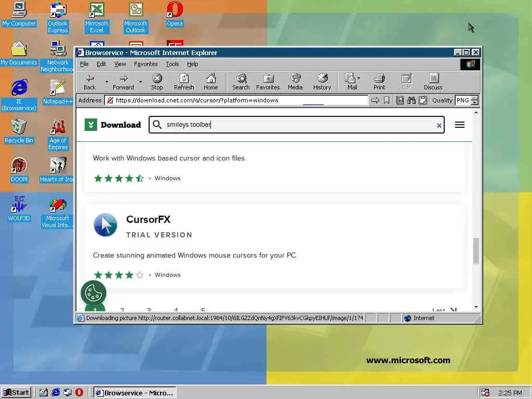Clear the search box with X
The height and width of the screenshot is (399, 532).
pos(438,125)
